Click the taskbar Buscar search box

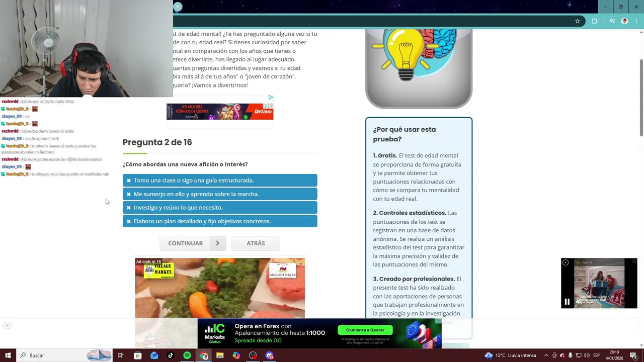click(x=64, y=355)
